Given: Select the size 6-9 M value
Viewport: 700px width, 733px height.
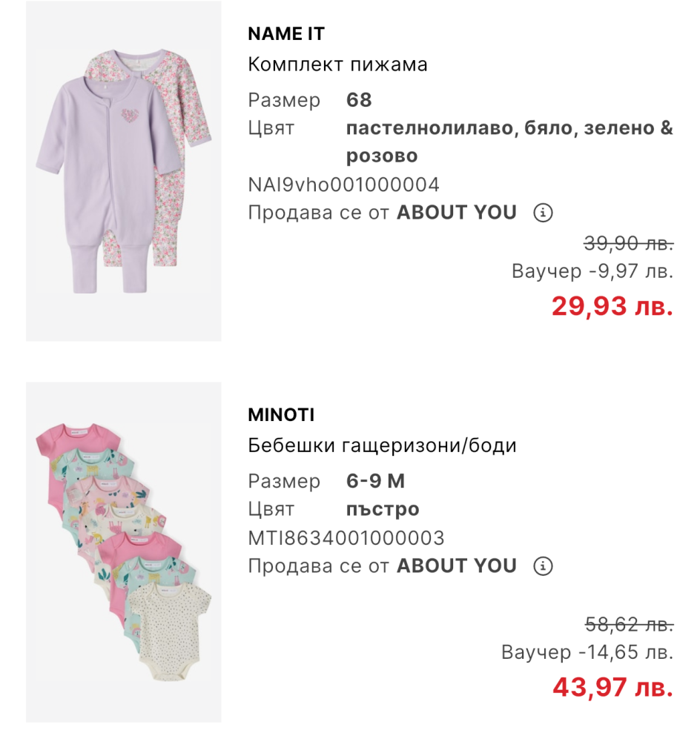Looking at the screenshot, I should [376, 482].
